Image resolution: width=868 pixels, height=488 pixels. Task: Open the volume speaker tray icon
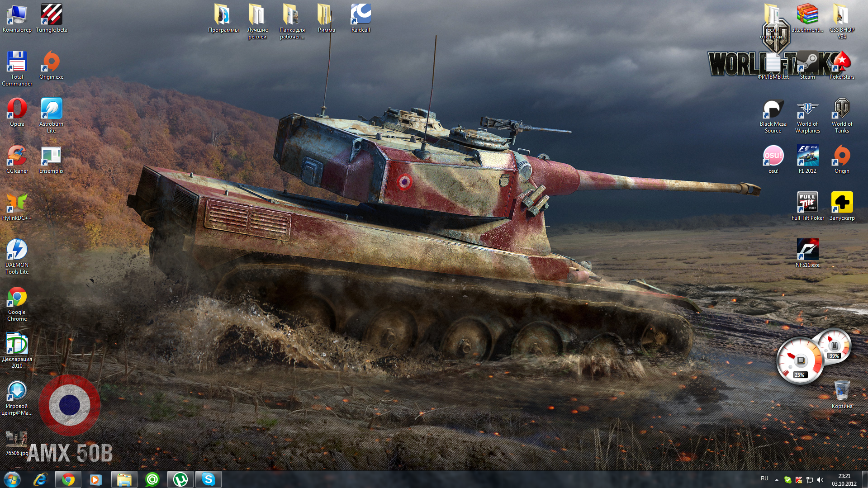(x=821, y=480)
